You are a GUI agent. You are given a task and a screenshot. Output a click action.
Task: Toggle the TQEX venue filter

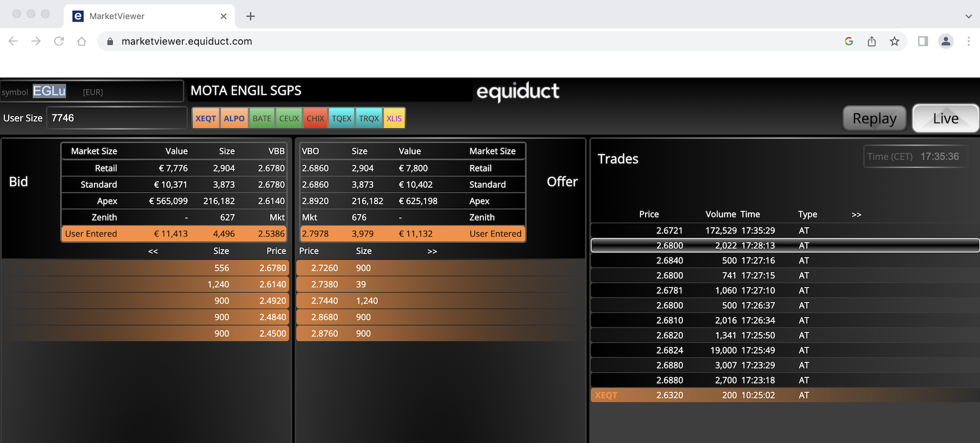click(x=342, y=118)
